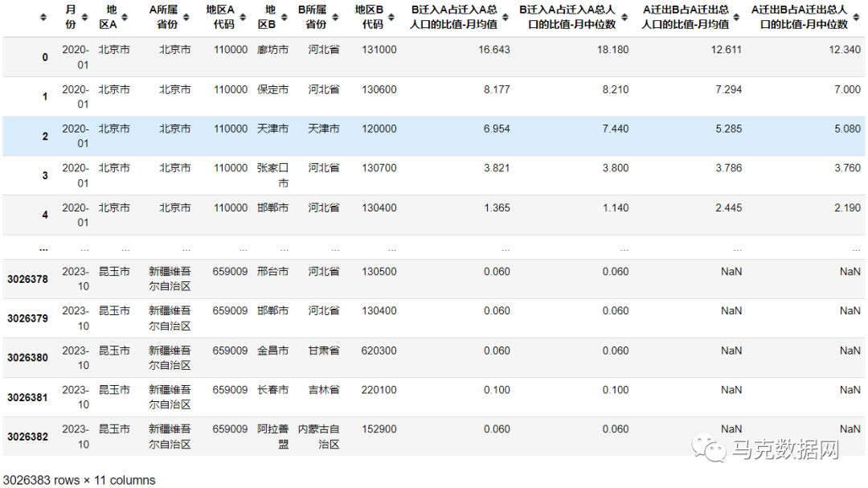Click the 12.611 value cell

[x=727, y=50]
